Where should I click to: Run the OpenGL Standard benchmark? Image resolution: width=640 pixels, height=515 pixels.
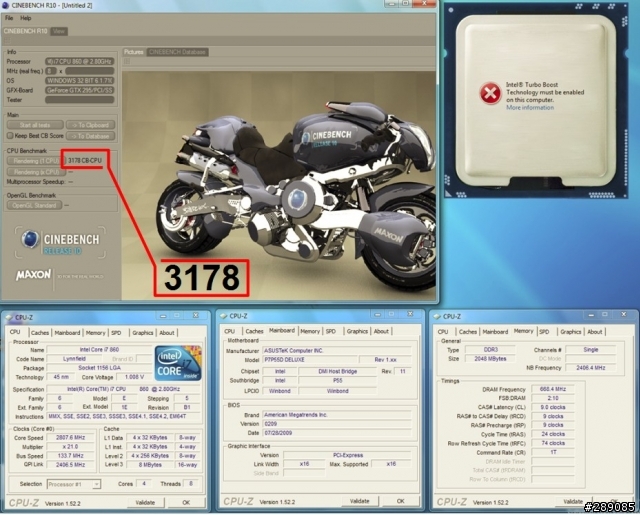34,205
